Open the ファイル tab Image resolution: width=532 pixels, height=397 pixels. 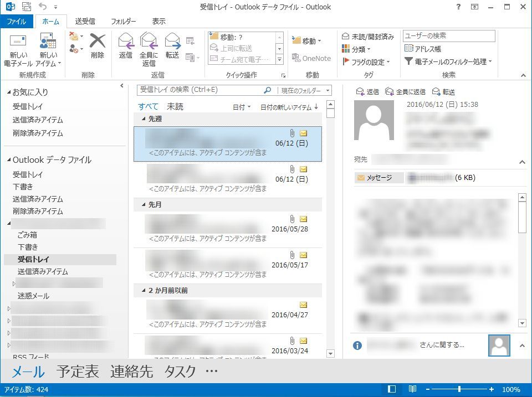pos(16,22)
